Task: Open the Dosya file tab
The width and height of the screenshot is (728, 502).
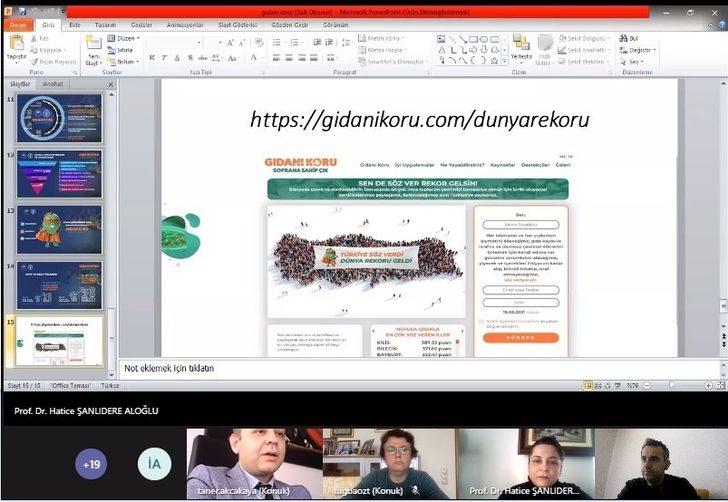Action: tap(18, 25)
